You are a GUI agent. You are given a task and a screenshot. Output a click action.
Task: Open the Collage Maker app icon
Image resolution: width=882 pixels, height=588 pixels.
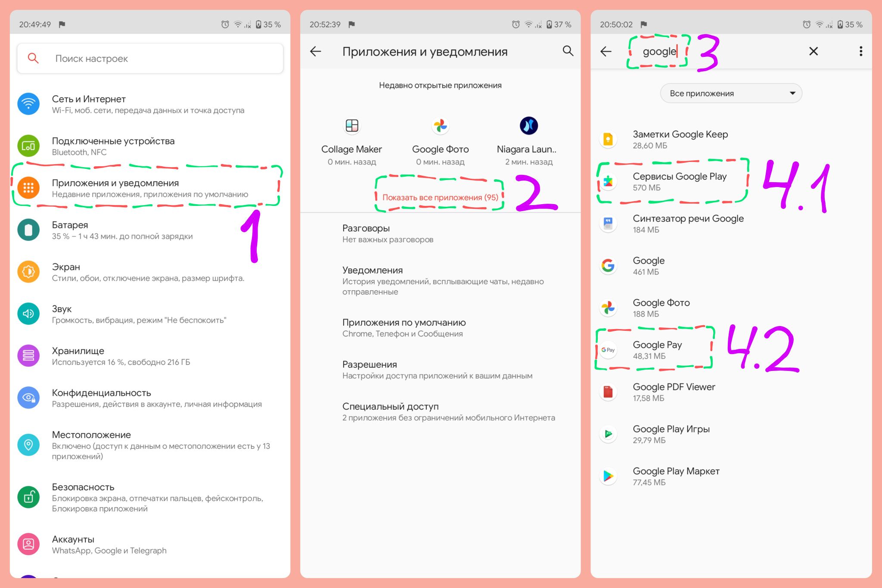[x=352, y=126]
